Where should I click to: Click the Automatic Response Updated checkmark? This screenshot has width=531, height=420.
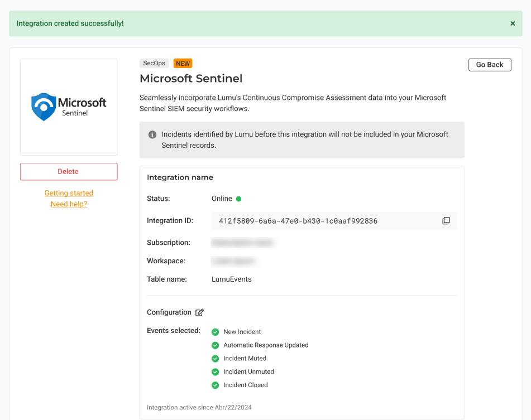(x=215, y=345)
